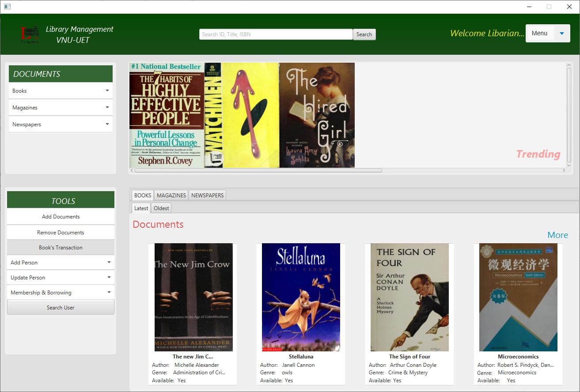Minimize the application window
Image resolution: width=580 pixels, height=392 pixels.
529,7
